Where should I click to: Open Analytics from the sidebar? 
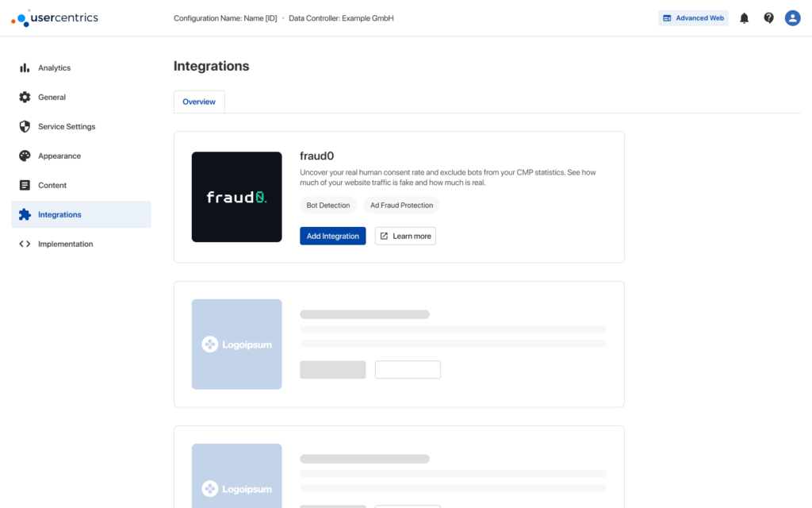pyautogui.click(x=25, y=67)
